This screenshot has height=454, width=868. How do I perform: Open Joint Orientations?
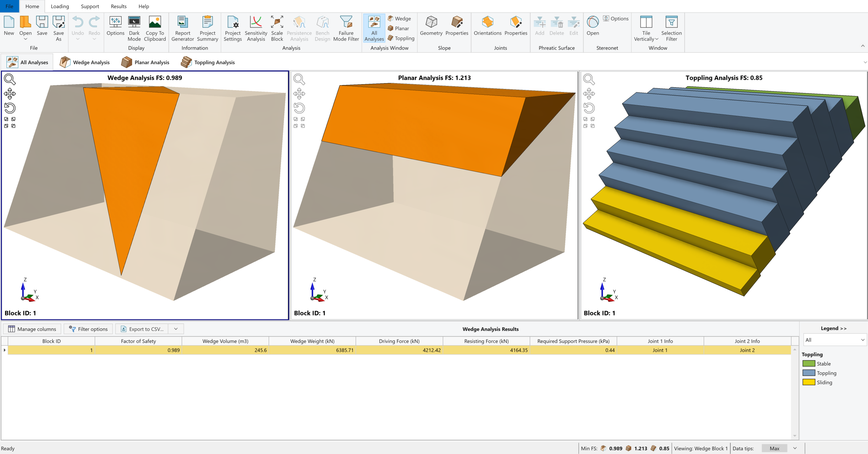[488, 25]
